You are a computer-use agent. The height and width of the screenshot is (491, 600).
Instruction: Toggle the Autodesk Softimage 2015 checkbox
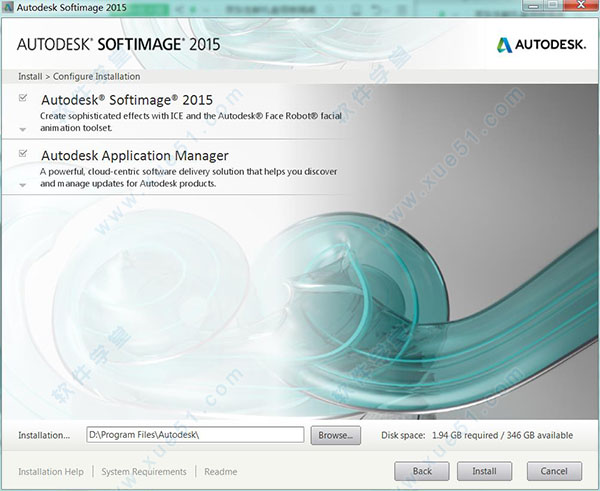23,98
